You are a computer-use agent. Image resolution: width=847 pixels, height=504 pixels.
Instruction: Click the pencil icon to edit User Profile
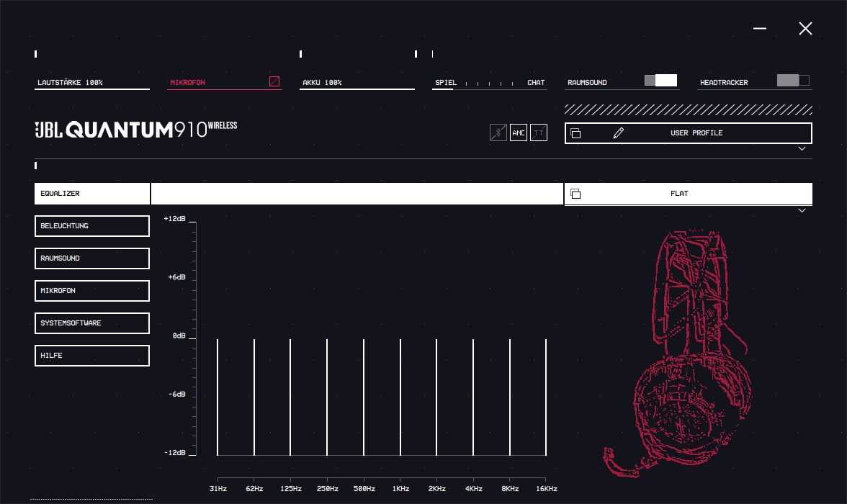(618, 133)
